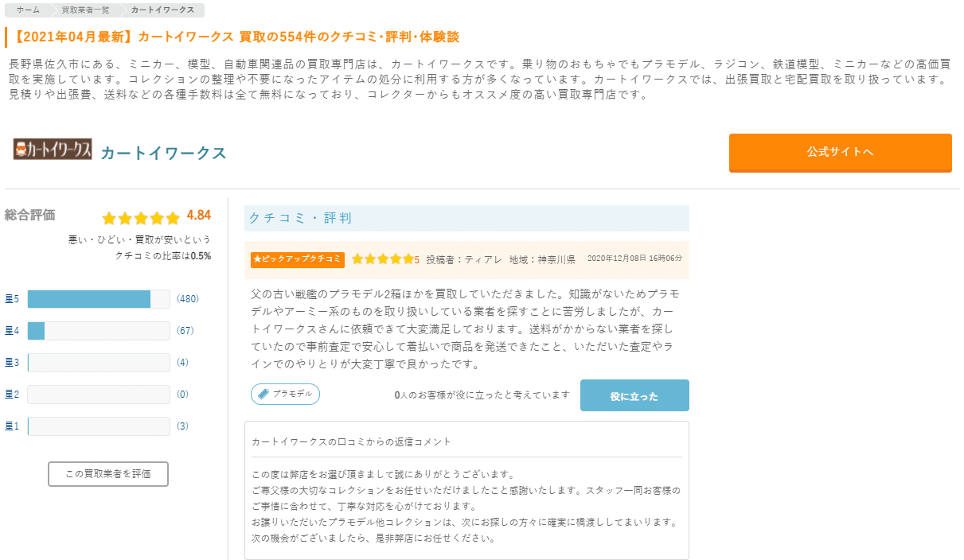Click この買取業者を評価 button
Viewport: 964px width, 560px height.
(108, 473)
